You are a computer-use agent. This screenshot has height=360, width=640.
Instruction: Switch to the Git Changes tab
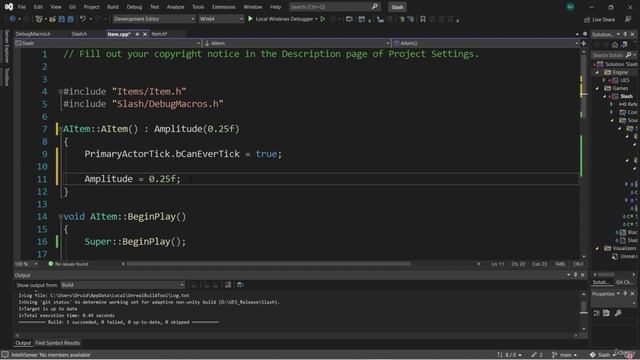624,282
